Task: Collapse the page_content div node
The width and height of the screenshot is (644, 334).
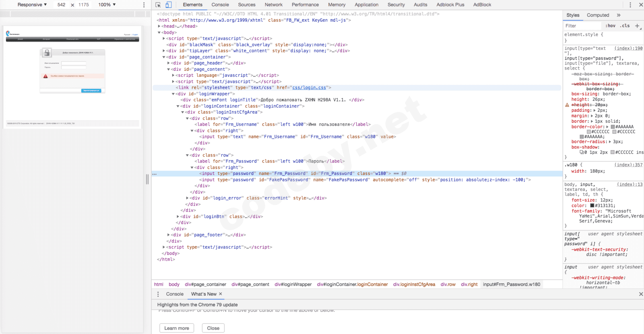Action: pos(169,69)
